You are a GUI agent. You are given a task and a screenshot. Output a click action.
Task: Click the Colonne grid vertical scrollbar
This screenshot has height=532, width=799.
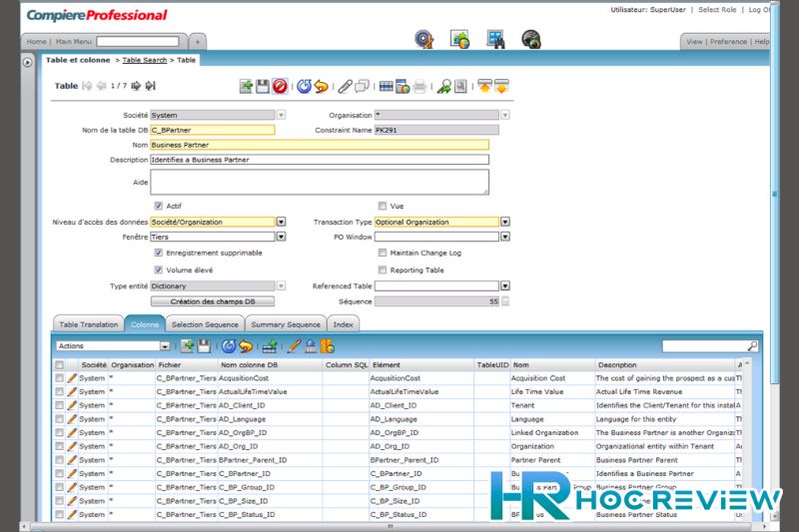[747, 438]
